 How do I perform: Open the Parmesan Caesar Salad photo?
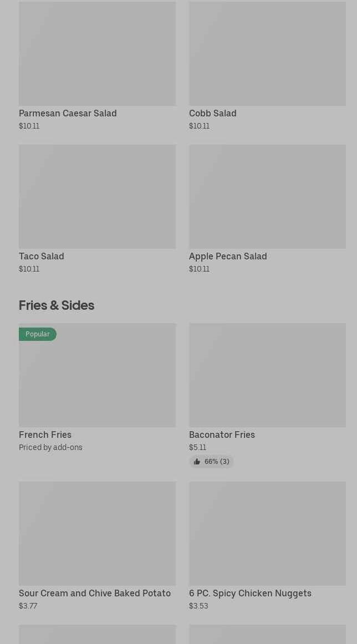(x=97, y=53)
